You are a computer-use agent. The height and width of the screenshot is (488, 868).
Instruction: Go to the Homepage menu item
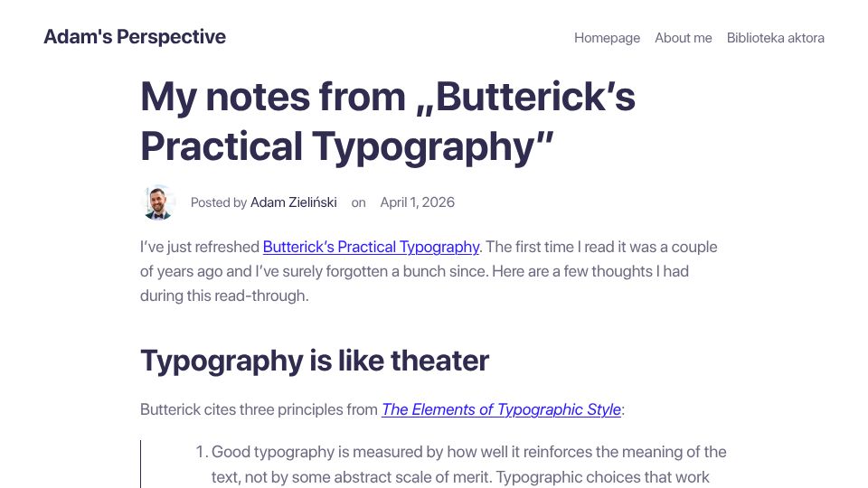607,38
